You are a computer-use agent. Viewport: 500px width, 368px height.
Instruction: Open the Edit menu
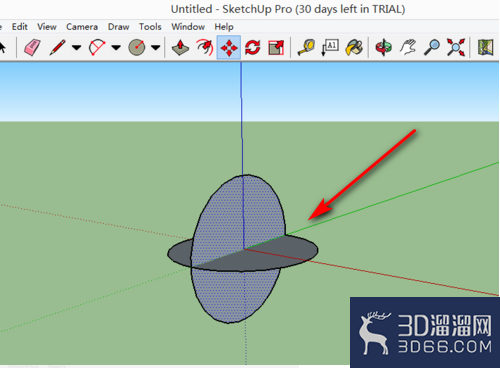(x=20, y=27)
